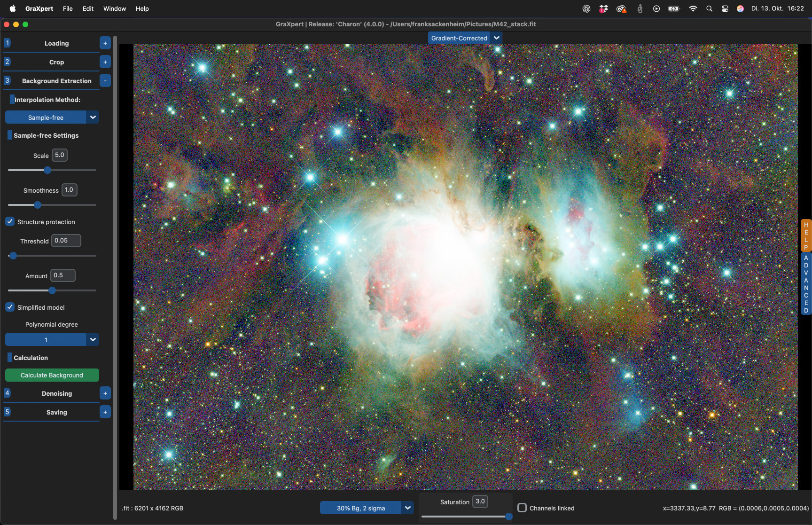812x525 pixels.
Task: Toggle the Simplified model checkbox
Action: click(10, 307)
